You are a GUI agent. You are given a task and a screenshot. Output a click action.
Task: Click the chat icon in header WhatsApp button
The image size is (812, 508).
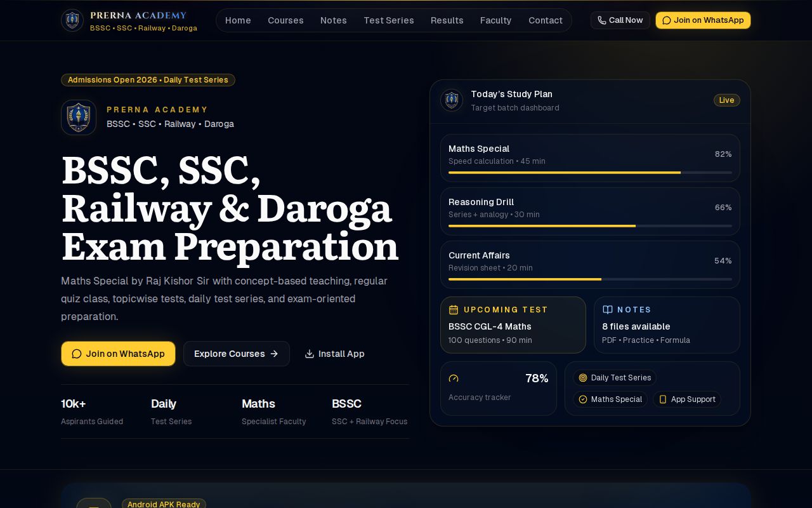click(x=667, y=20)
